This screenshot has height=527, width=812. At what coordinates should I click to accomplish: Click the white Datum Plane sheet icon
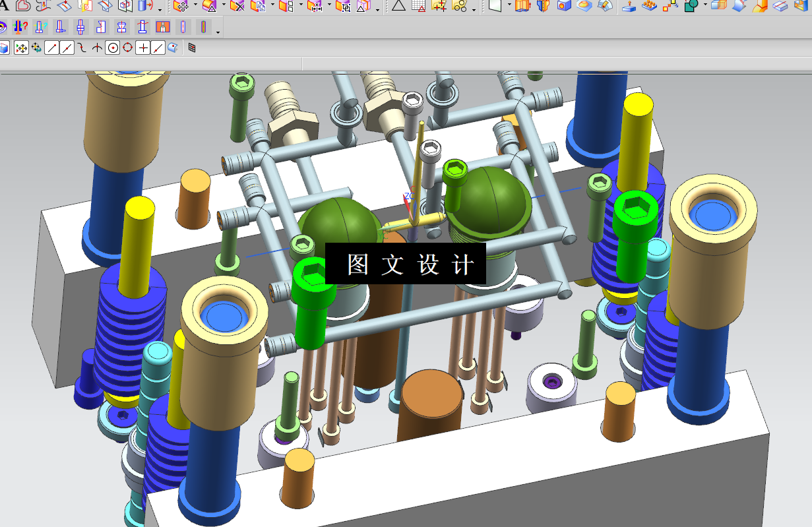pyautogui.click(x=495, y=6)
